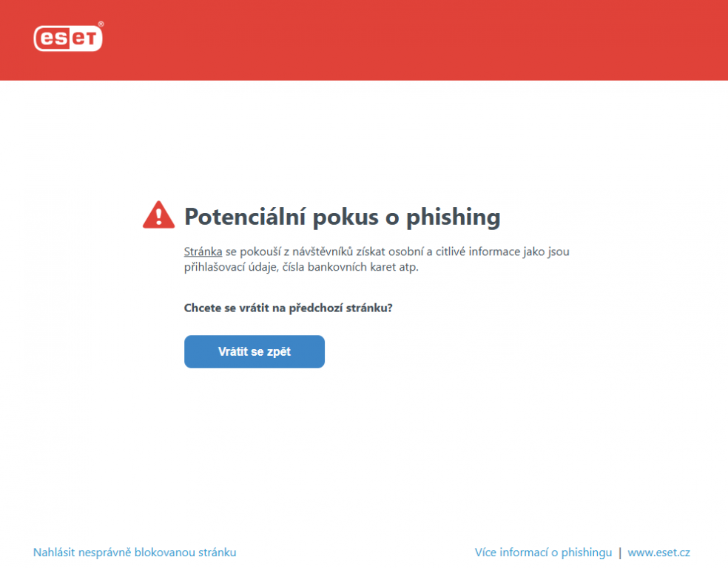Open the underlined Stránka link
The width and height of the screenshot is (728, 568).
pos(203,251)
